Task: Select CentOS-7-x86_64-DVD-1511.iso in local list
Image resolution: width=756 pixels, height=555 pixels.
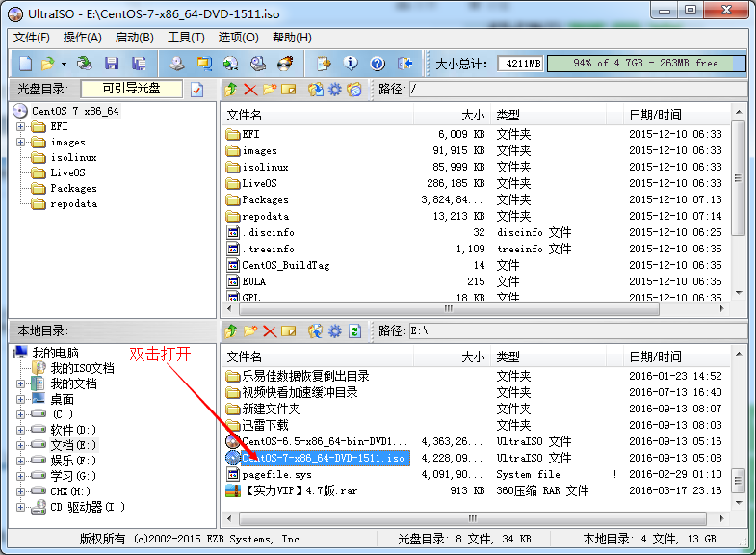Action: click(324, 458)
